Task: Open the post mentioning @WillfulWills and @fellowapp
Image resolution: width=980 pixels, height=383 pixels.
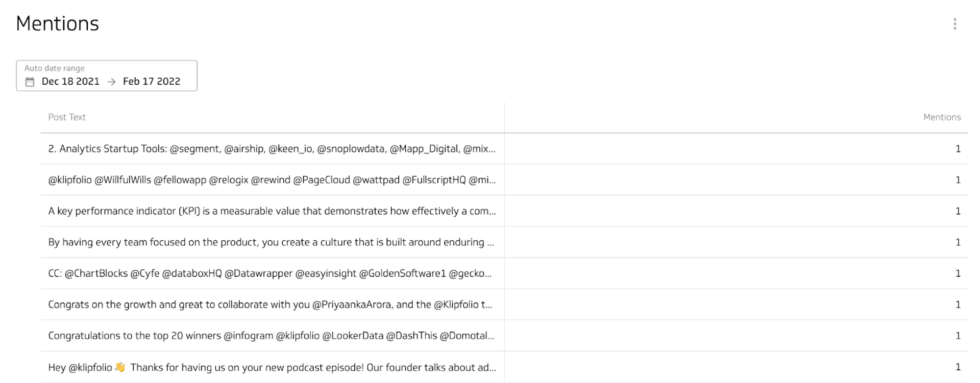Action: [272, 180]
